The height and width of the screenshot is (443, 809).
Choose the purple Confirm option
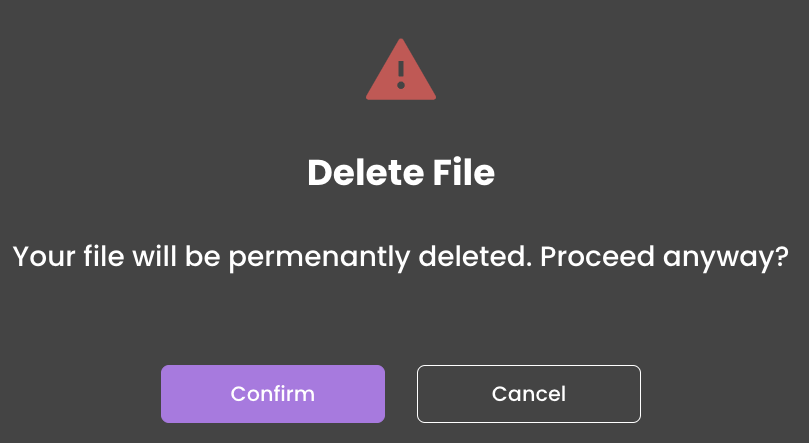[x=273, y=394]
